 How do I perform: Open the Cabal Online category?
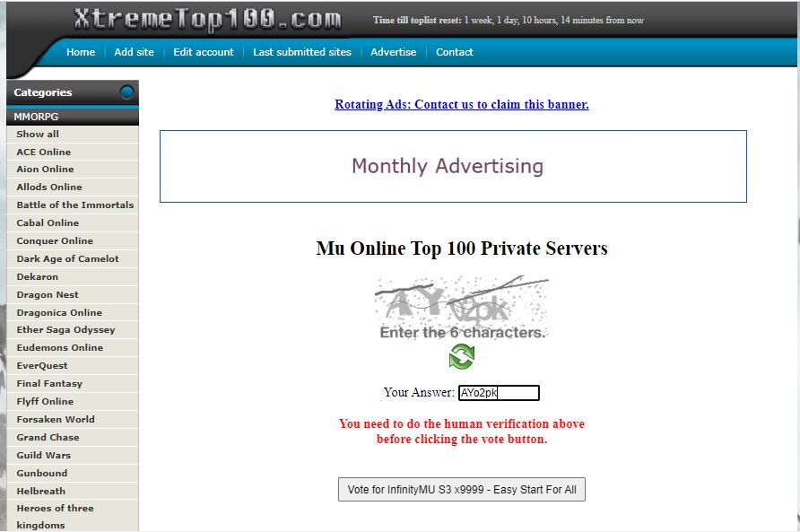coord(73,222)
